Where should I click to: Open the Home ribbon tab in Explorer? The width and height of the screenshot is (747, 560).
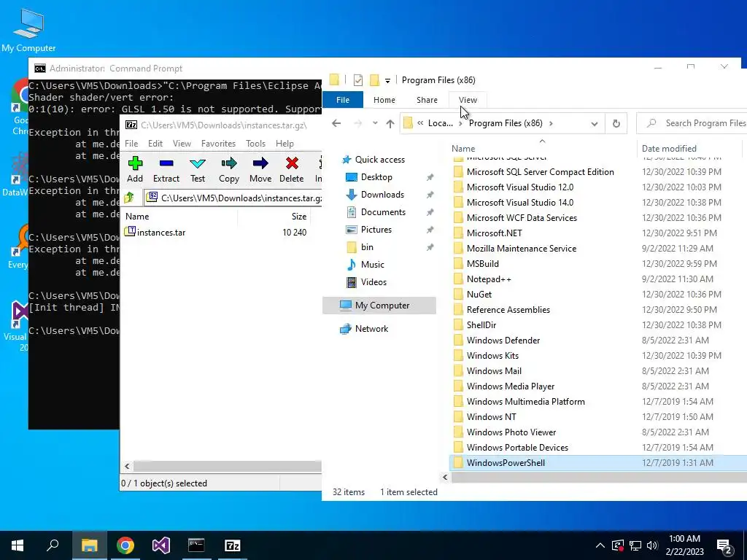coord(384,100)
